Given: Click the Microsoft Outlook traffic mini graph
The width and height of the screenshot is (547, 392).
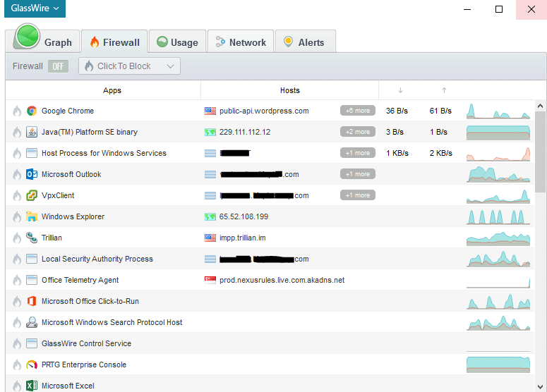Looking at the screenshot, I should coord(498,174).
